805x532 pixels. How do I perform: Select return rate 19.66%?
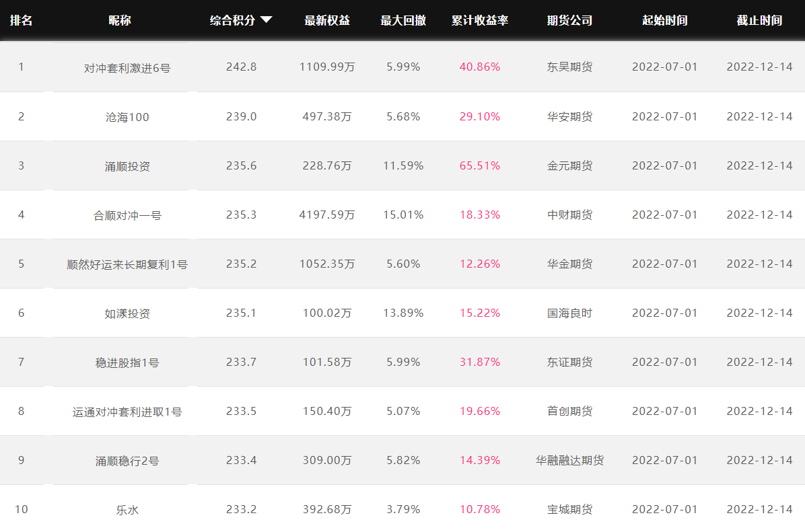pos(479,411)
